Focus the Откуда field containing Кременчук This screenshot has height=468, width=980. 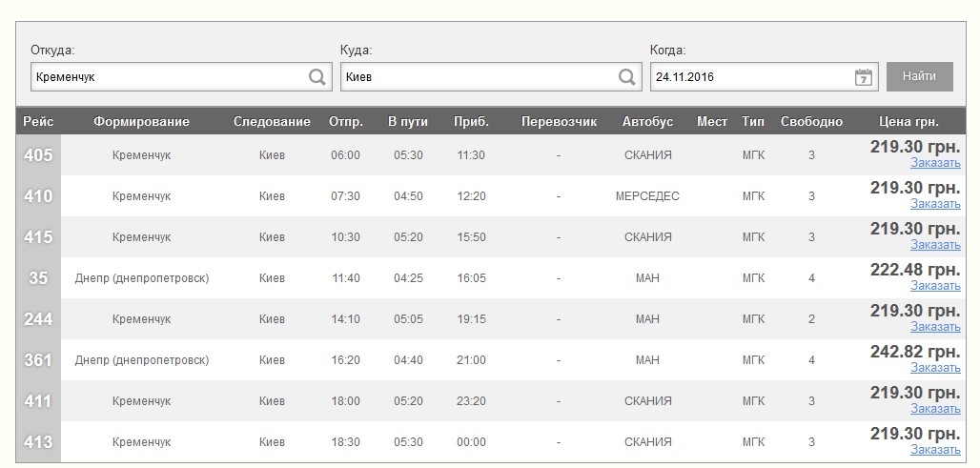tap(167, 77)
